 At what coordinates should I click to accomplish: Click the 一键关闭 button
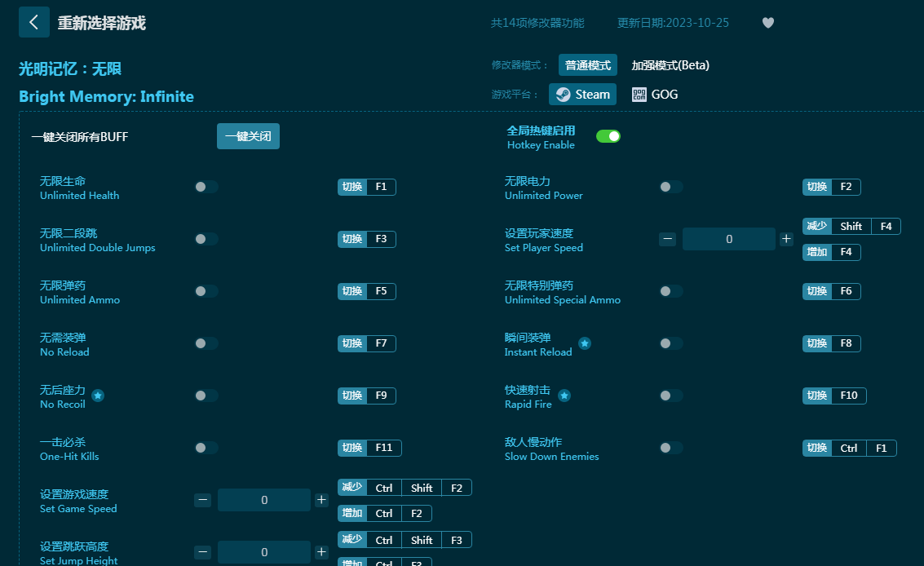point(248,136)
